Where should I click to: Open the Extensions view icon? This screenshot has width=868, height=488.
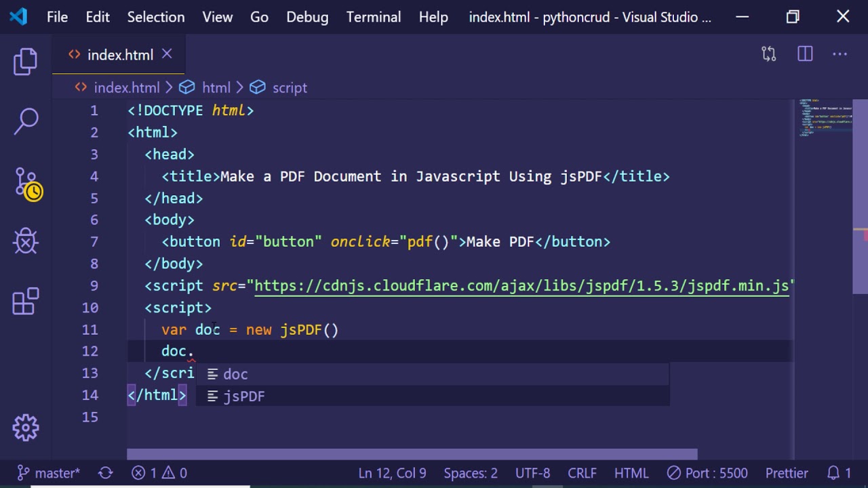pos(26,302)
